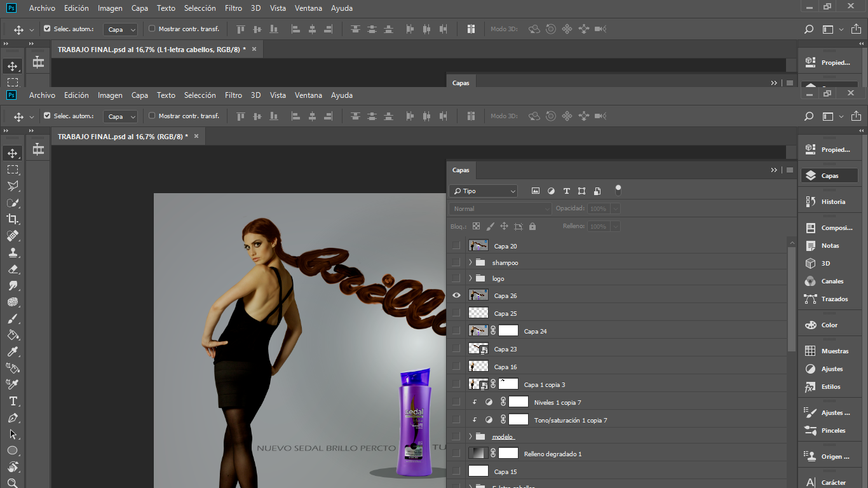The height and width of the screenshot is (488, 868).
Task: Select the Quick Selection tool
Action: click(13, 203)
